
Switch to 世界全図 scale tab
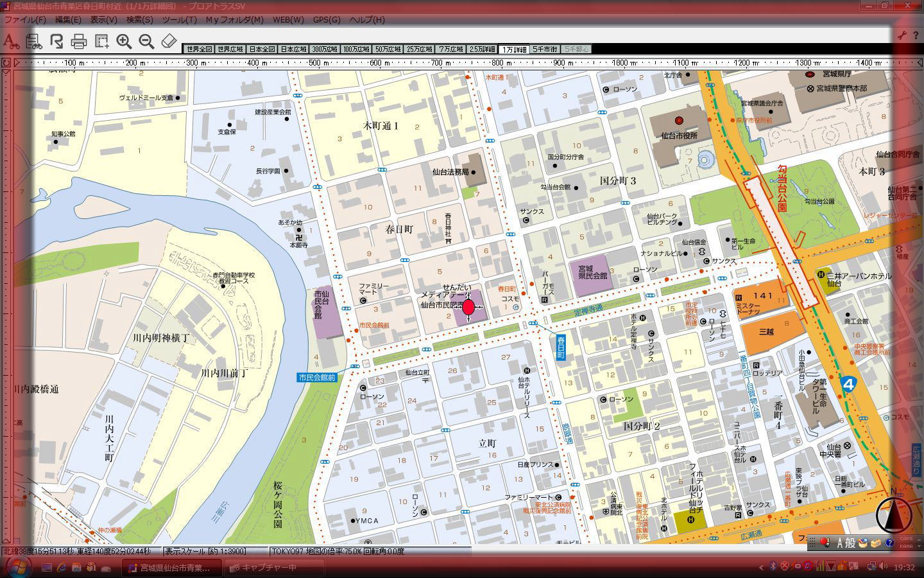198,49
